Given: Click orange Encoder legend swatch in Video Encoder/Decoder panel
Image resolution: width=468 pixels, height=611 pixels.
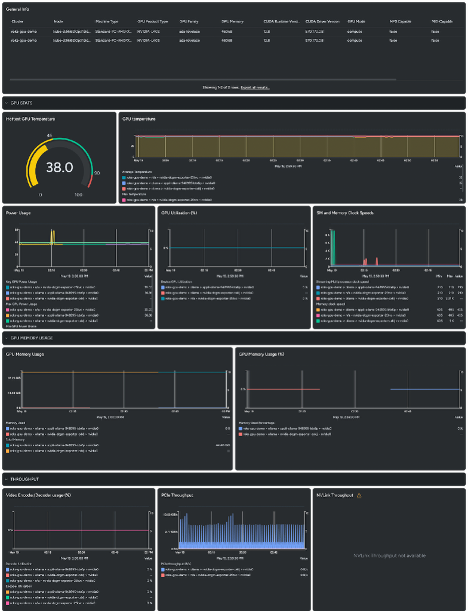Looking at the screenshot, I should (8, 592).
